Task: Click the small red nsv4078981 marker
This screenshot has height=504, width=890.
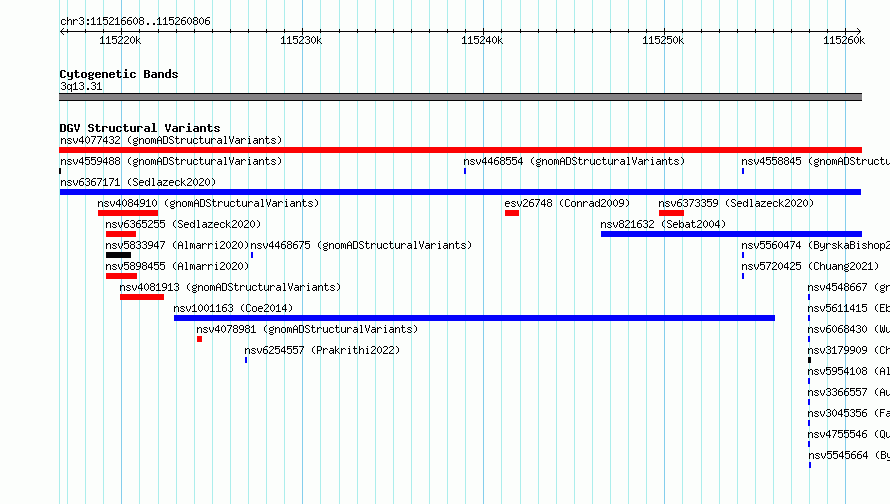Action: point(199,339)
